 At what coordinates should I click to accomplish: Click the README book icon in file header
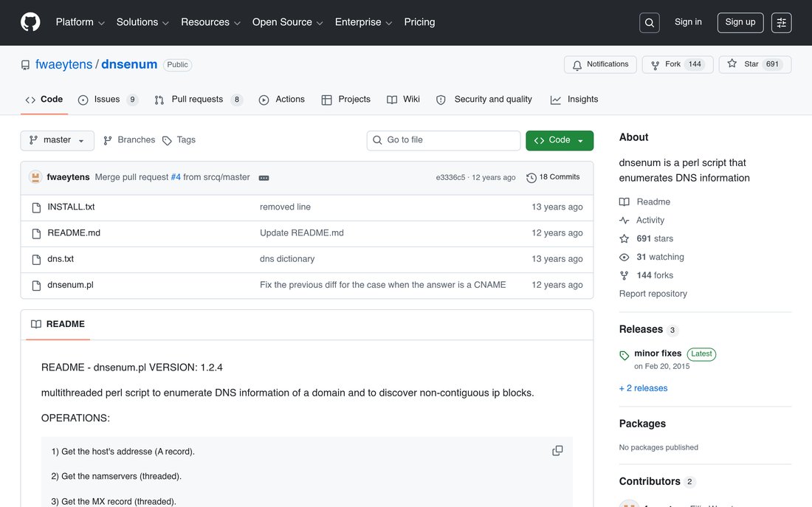coord(35,324)
